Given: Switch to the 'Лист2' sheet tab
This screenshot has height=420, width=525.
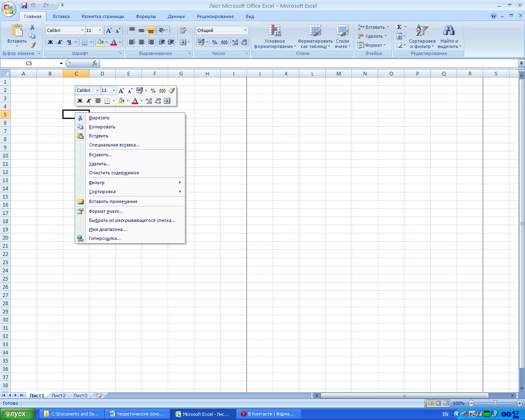Looking at the screenshot, I should (58, 396).
